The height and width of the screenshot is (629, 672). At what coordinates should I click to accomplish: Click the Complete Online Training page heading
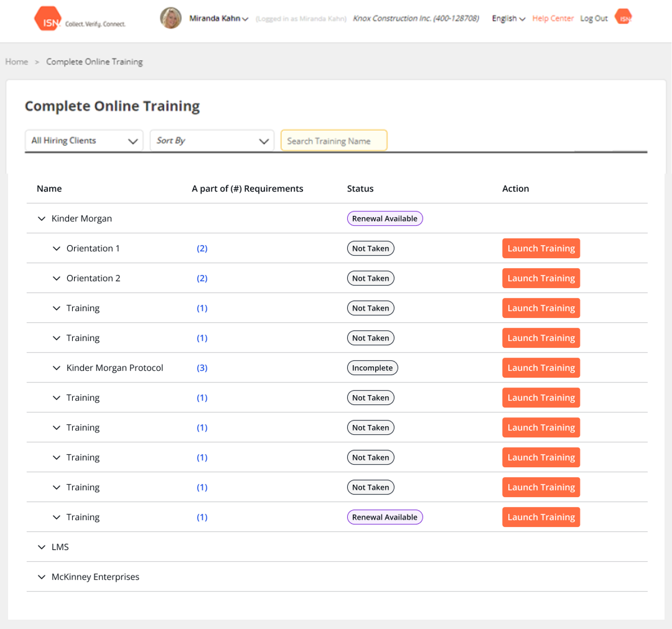112,106
